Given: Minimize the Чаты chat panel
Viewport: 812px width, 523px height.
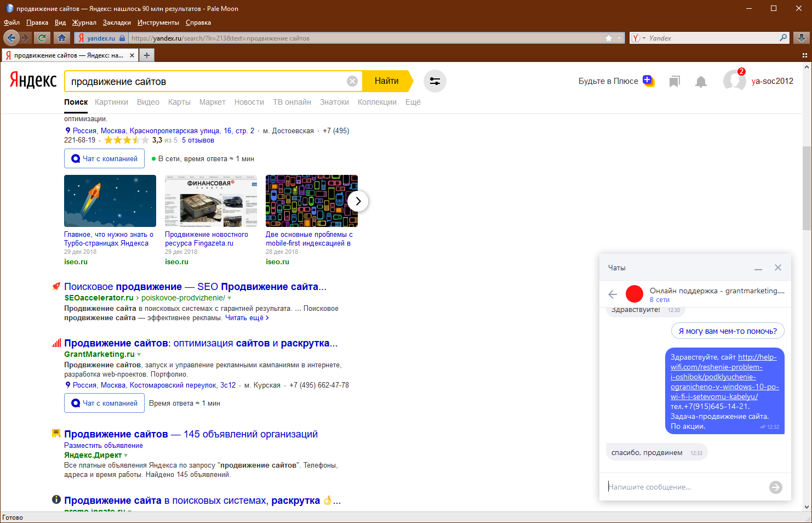Looking at the screenshot, I should [758, 268].
